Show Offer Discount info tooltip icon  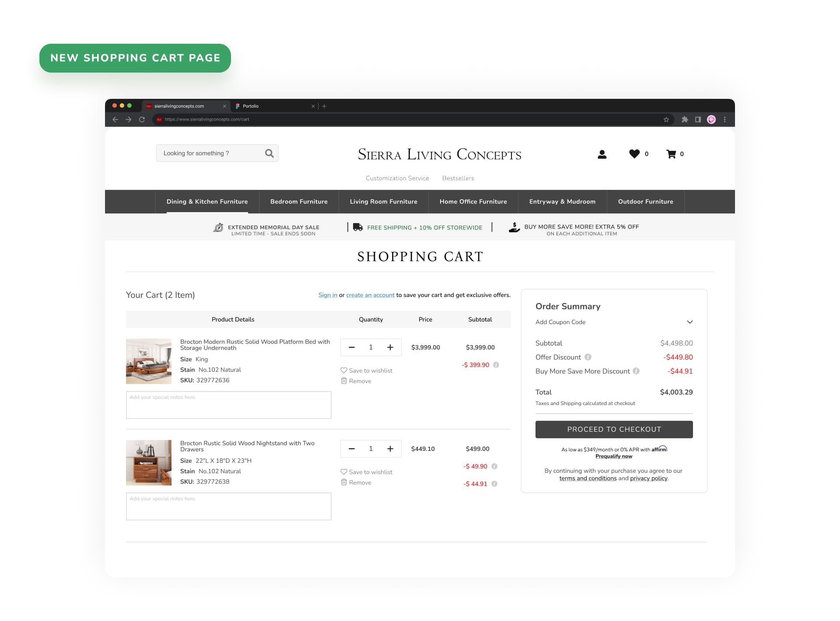point(588,357)
